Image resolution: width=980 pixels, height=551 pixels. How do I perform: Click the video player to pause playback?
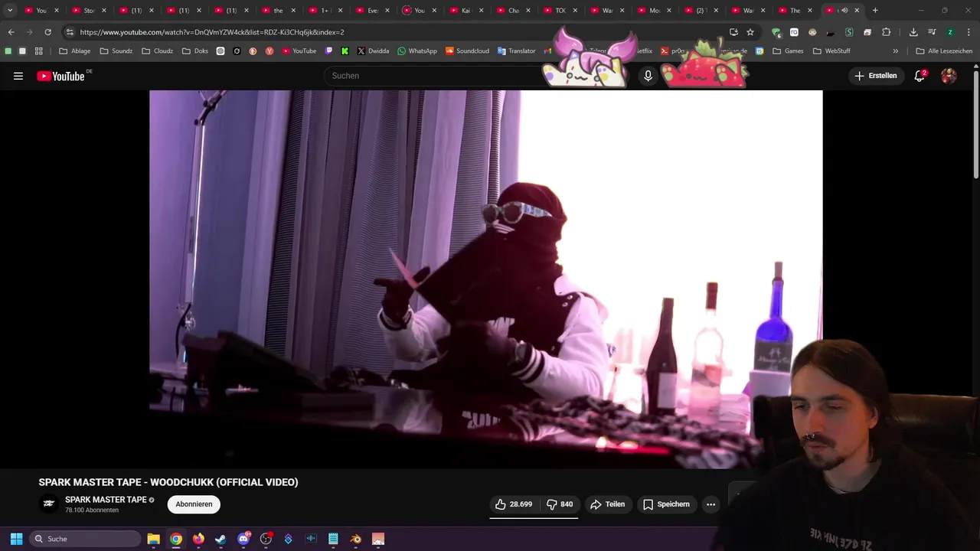(x=485, y=279)
